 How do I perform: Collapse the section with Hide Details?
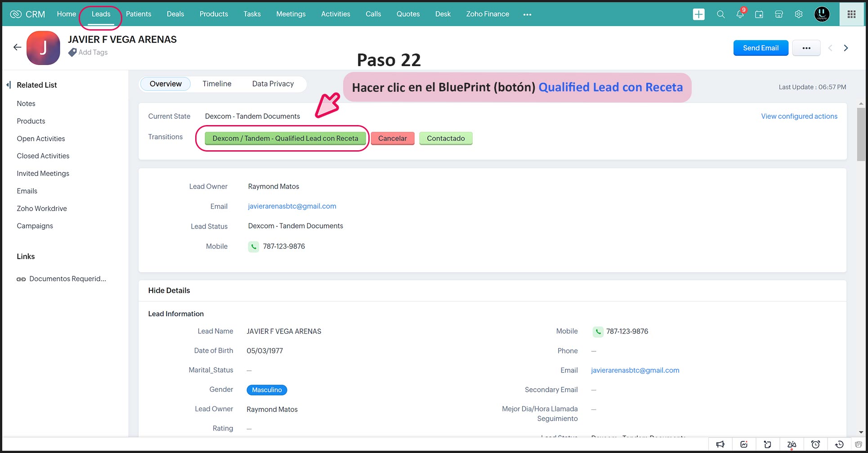click(x=169, y=291)
